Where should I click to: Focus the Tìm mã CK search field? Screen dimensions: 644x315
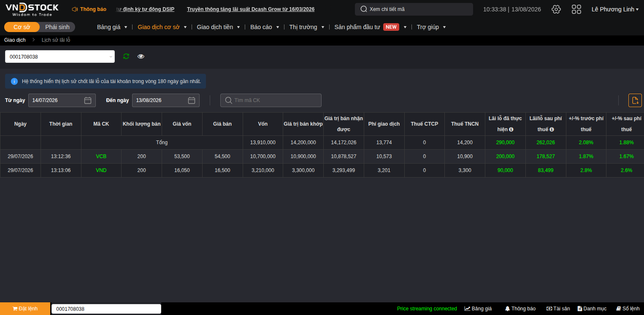[271, 100]
